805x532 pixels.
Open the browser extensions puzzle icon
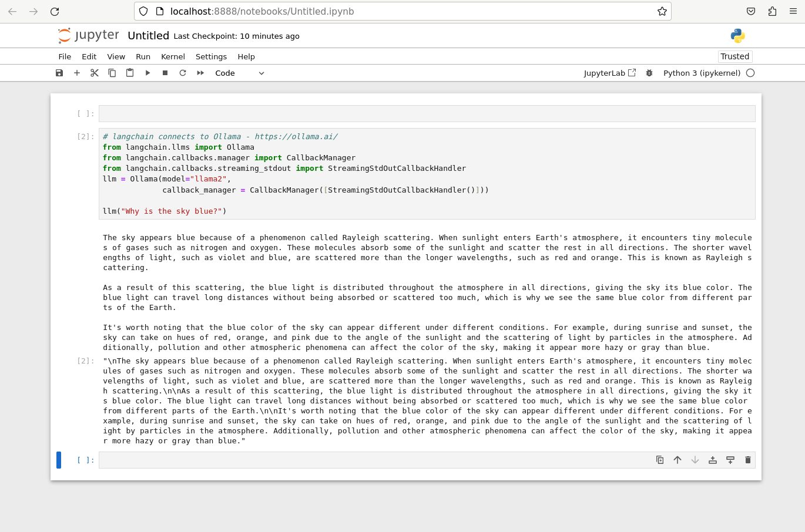point(772,11)
